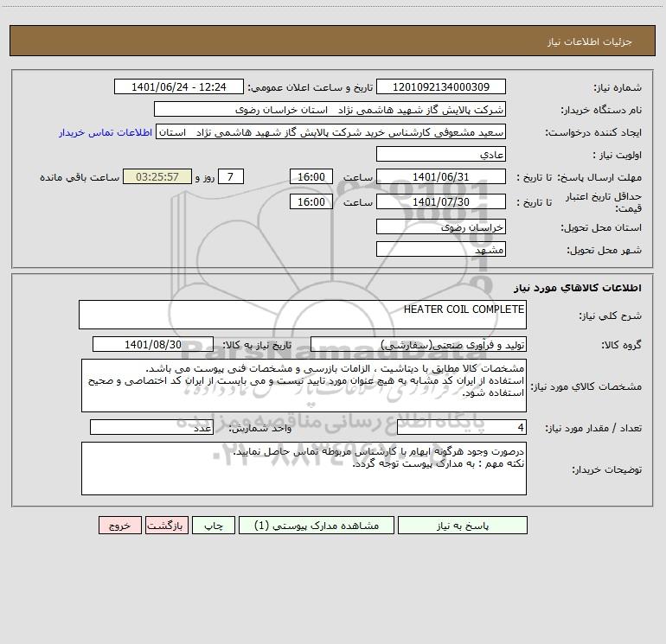Click the remaining time counter 03:25:57
This screenshot has width=666, height=644.
pyautogui.click(x=157, y=176)
